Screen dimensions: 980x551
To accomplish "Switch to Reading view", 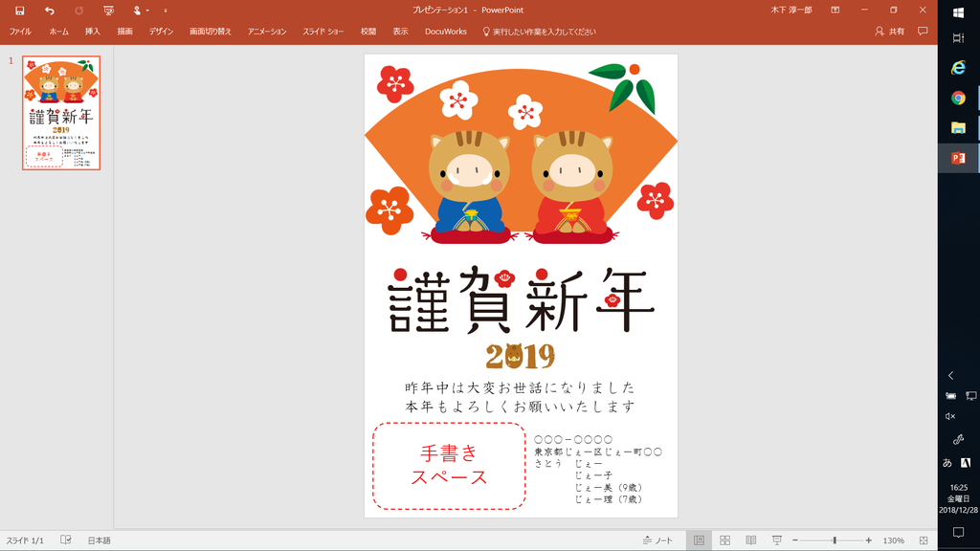I will click(x=750, y=540).
